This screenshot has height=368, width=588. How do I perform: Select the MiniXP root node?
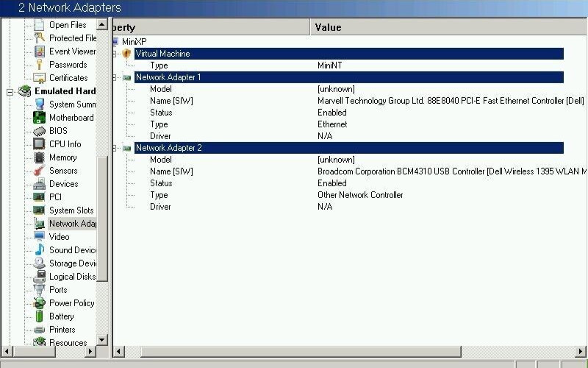tap(134, 42)
